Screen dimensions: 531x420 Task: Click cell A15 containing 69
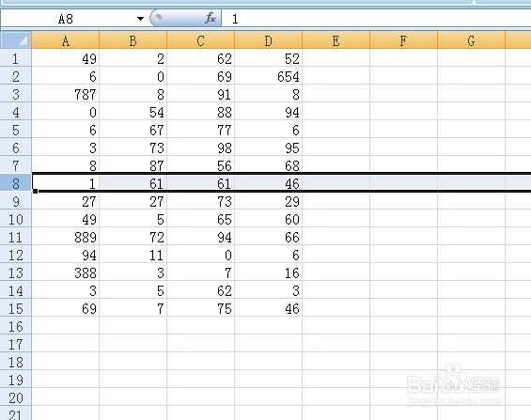point(66,308)
